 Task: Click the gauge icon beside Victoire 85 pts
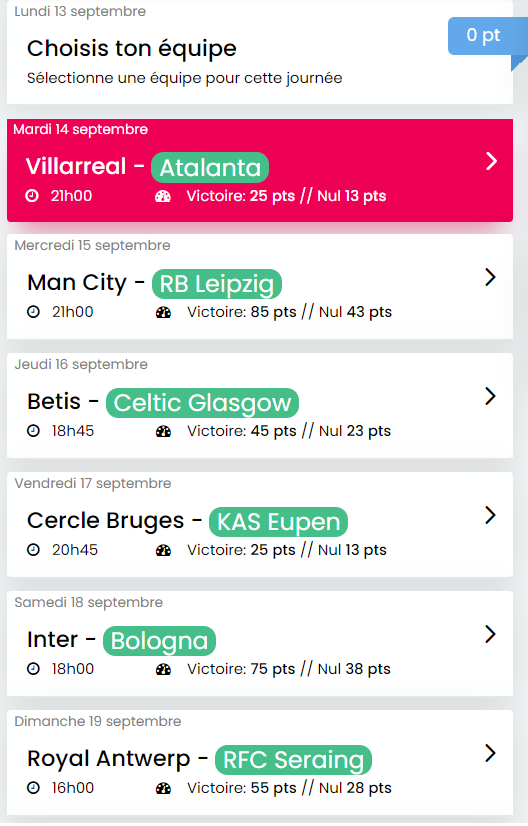pyautogui.click(x=163, y=312)
